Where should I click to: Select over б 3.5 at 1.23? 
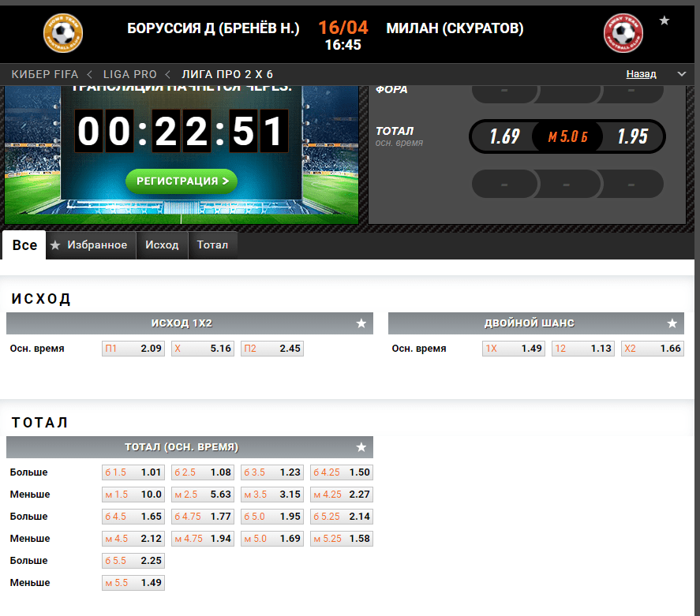tap(272, 472)
